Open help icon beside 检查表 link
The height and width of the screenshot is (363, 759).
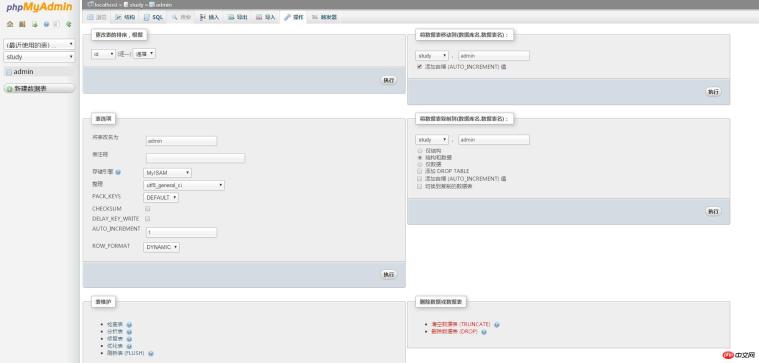(x=129, y=325)
